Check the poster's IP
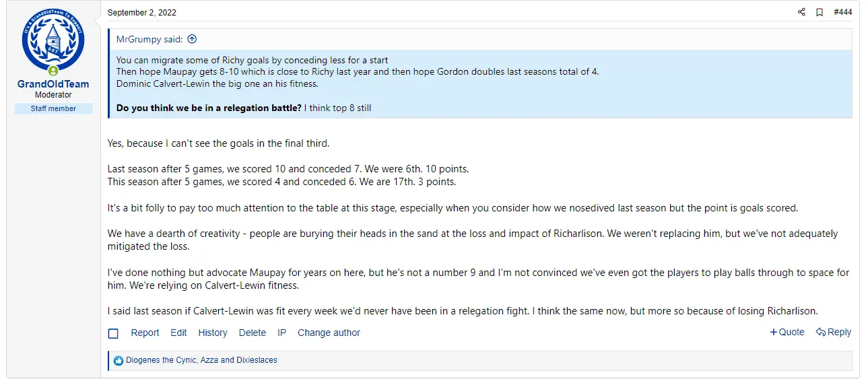The width and height of the screenshot is (868, 379). pyautogui.click(x=282, y=333)
